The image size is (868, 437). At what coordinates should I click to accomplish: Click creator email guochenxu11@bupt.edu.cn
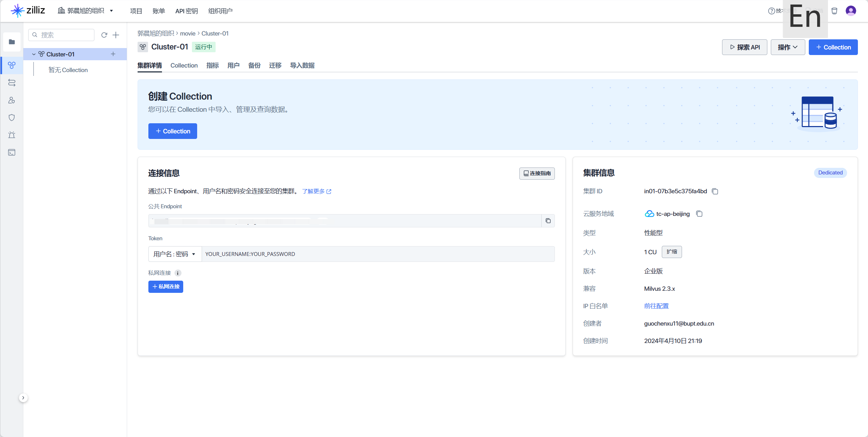[x=679, y=323]
